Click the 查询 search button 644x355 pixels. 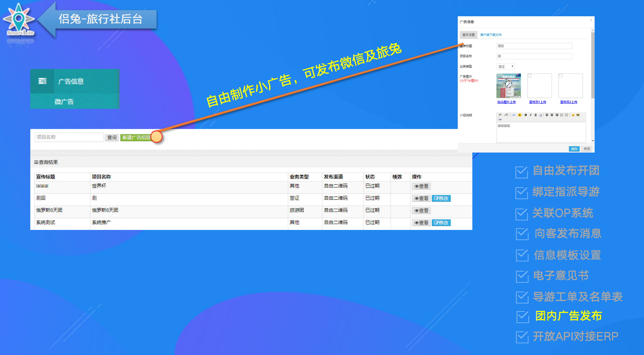coord(112,137)
